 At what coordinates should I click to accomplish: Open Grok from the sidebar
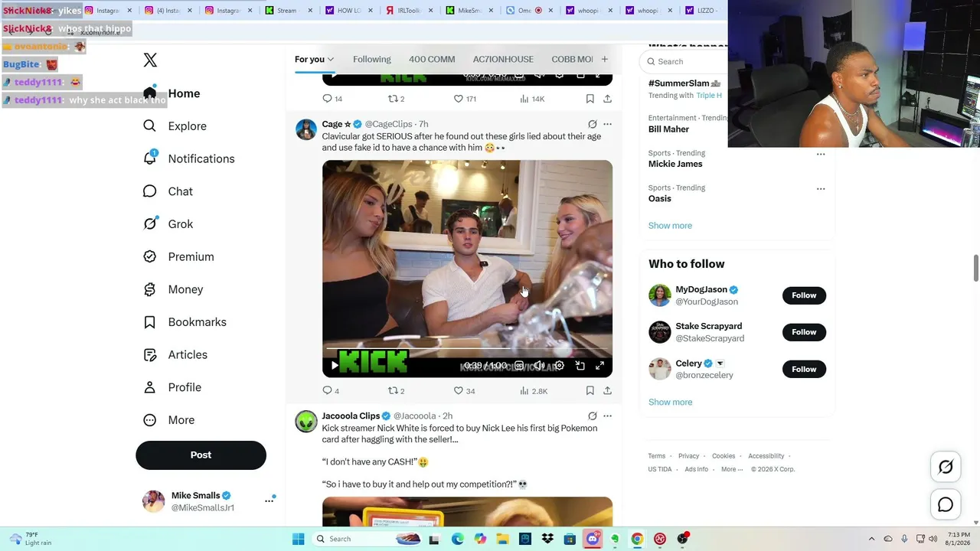(168, 224)
